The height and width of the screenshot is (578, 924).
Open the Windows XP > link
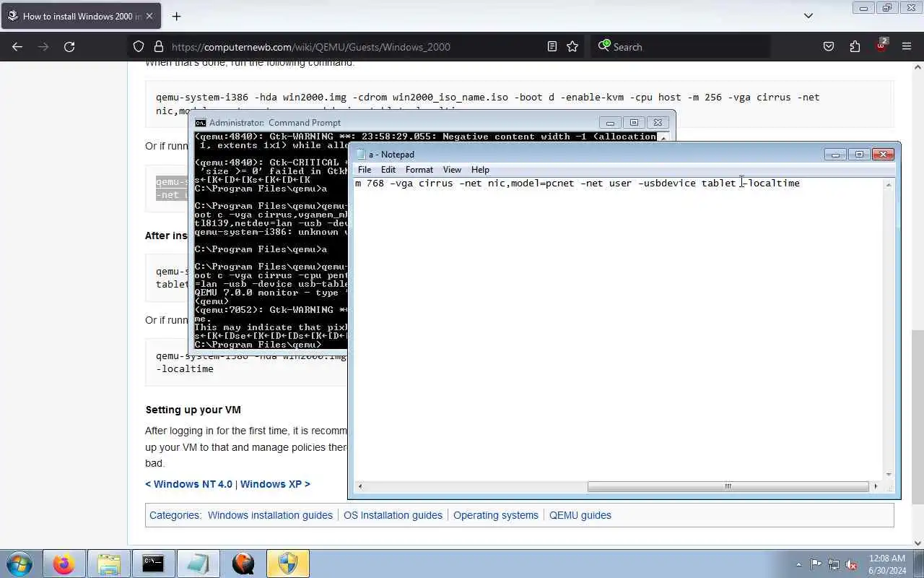pyautogui.click(x=275, y=484)
